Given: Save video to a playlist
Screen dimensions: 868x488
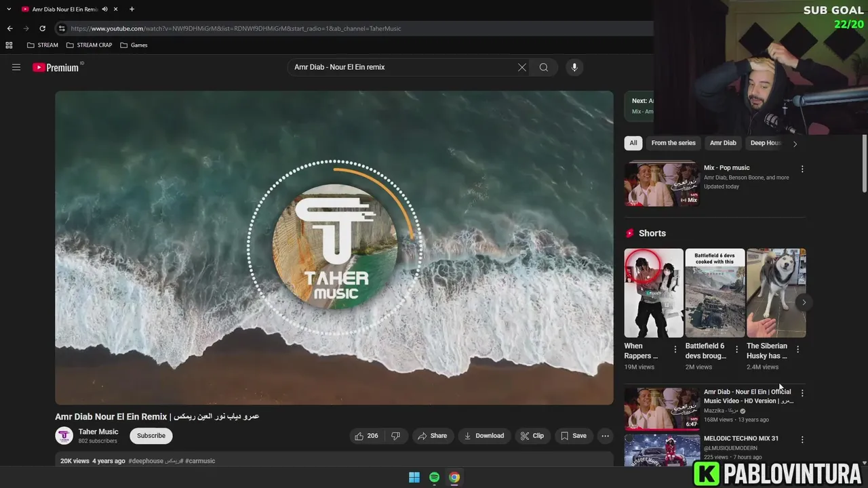Looking at the screenshot, I should pyautogui.click(x=574, y=436).
